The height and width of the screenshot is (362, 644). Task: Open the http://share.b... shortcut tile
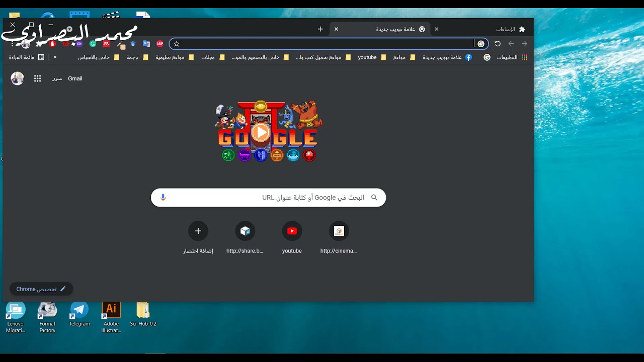(245, 237)
